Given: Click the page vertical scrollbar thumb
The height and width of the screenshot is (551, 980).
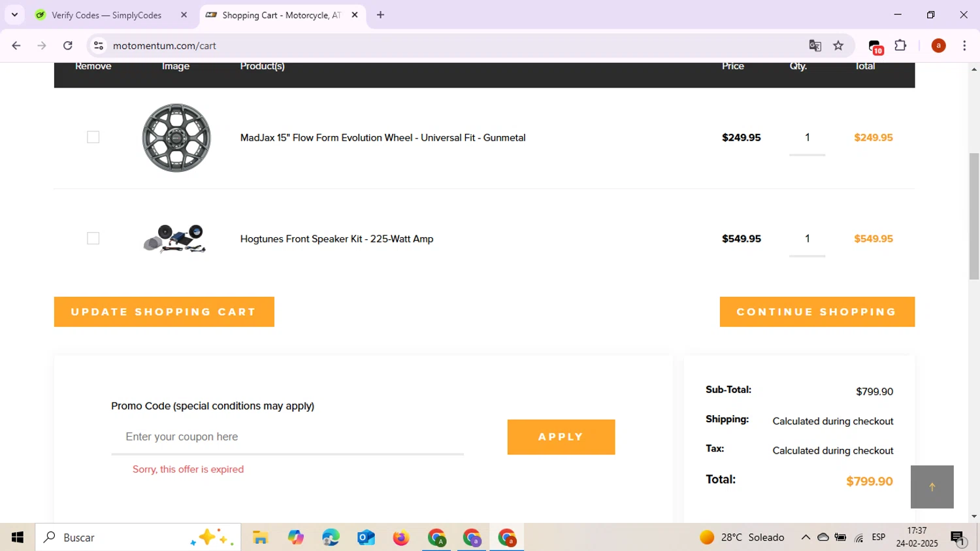Looking at the screenshot, I should click(974, 216).
